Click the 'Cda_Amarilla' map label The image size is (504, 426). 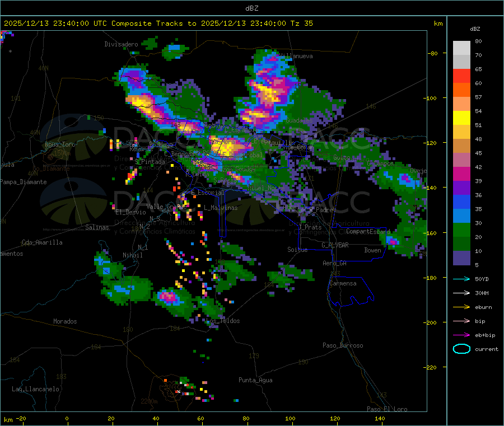tap(42, 242)
